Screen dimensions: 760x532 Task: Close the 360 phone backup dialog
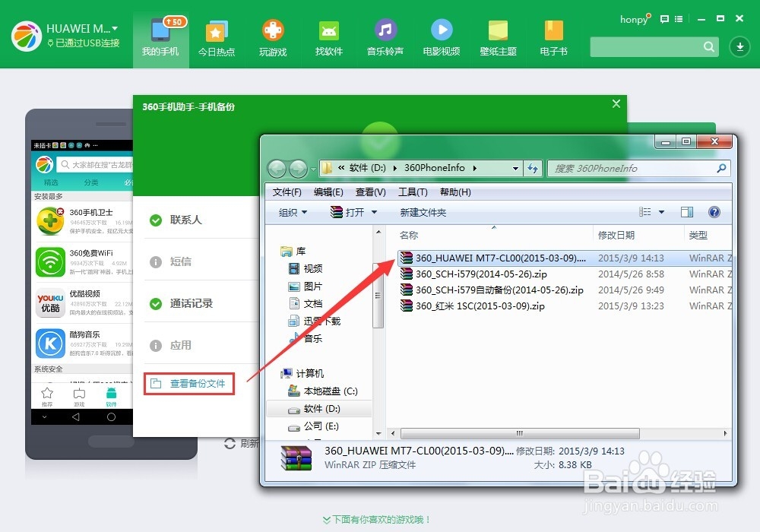(616, 103)
